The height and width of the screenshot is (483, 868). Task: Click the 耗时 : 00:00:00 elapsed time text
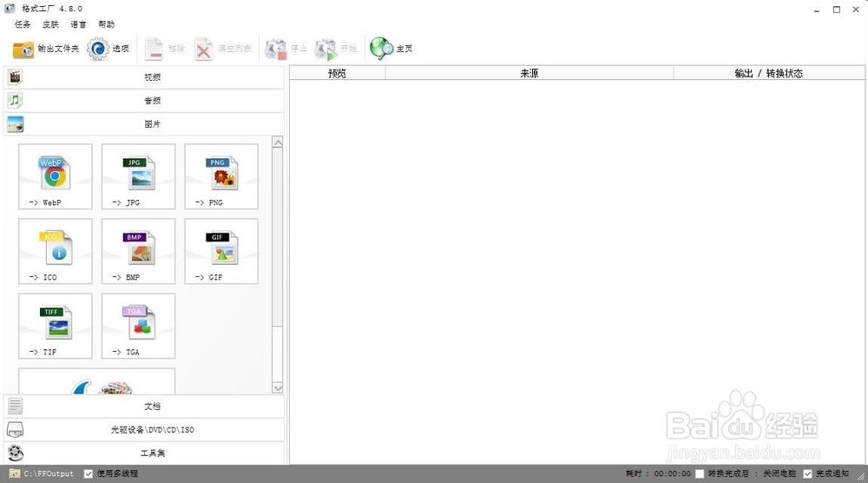(x=658, y=473)
